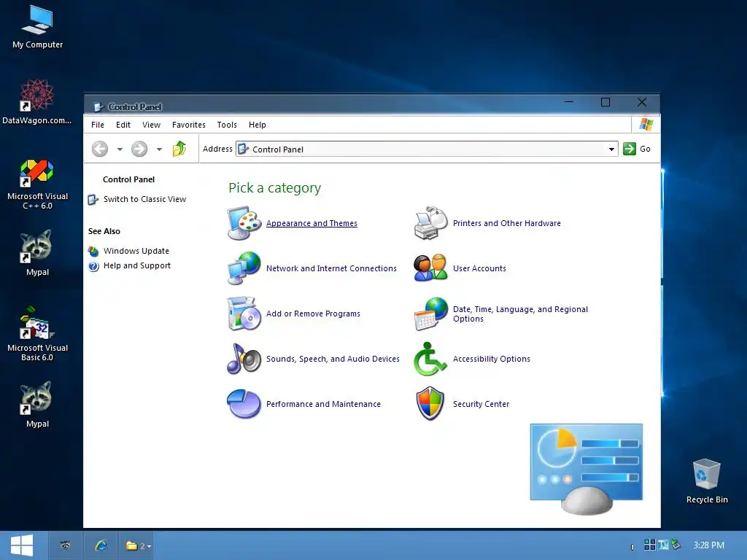The height and width of the screenshot is (560, 747).
Task: Click the Appearance and Themes link
Action: (311, 223)
